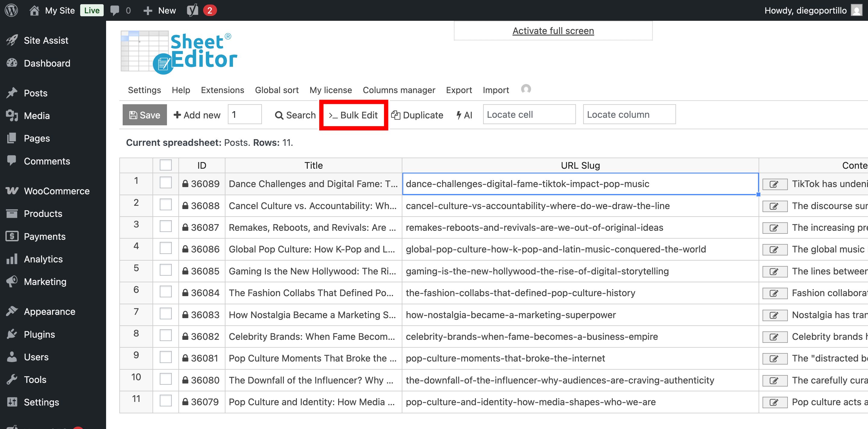Click the Activate full screen link
868x429 pixels.
coord(553,30)
